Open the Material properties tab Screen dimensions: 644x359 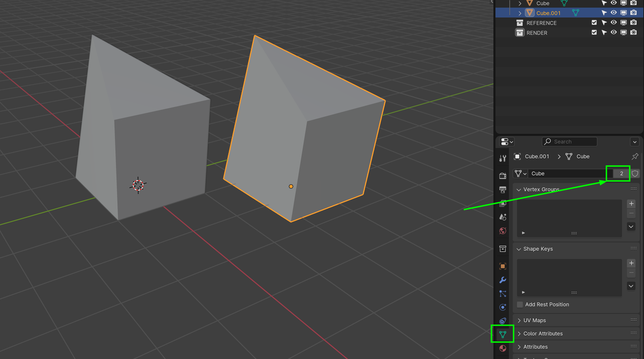tap(503, 348)
